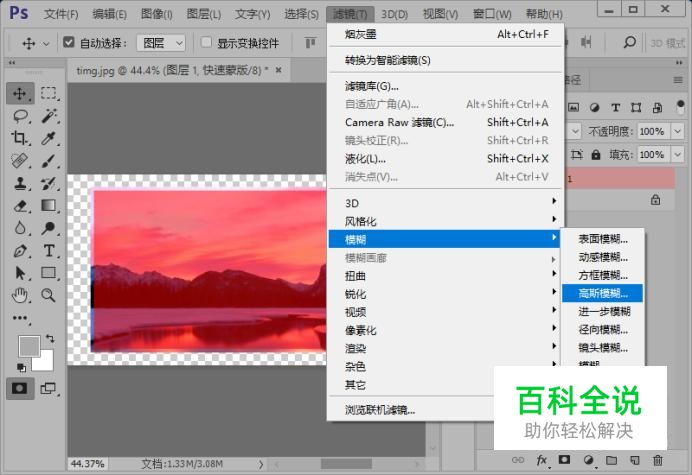
Task: Open the Layers panel options menu
Action: (678, 80)
